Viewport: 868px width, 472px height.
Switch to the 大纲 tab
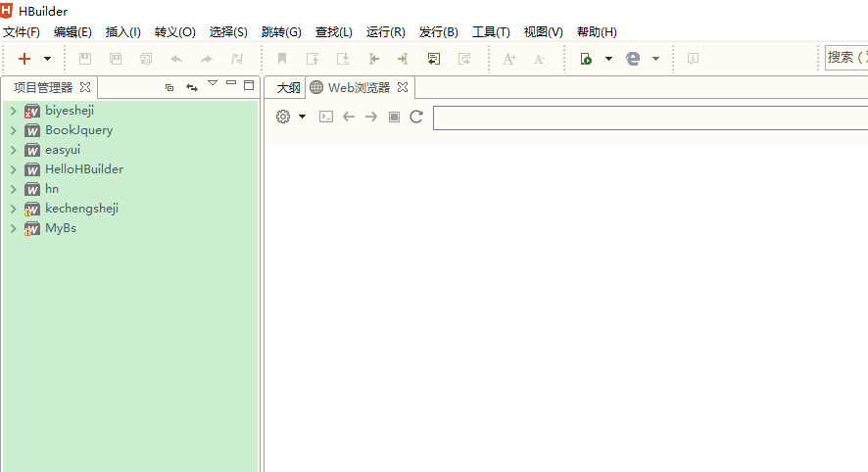[x=288, y=87]
